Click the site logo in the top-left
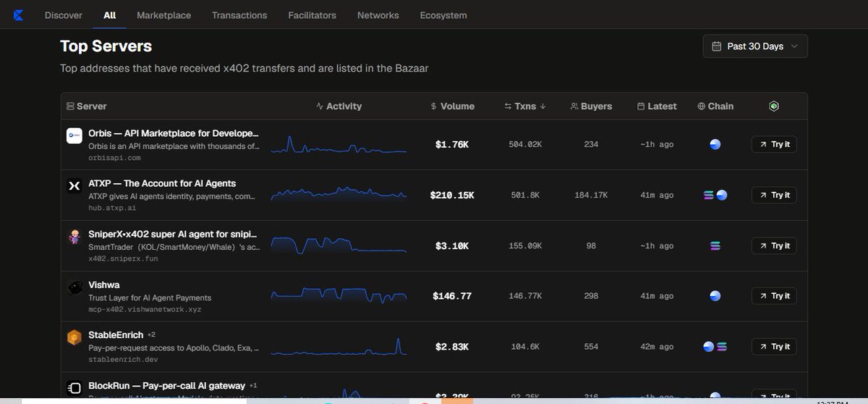The image size is (868, 404). [x=18, y=14]
